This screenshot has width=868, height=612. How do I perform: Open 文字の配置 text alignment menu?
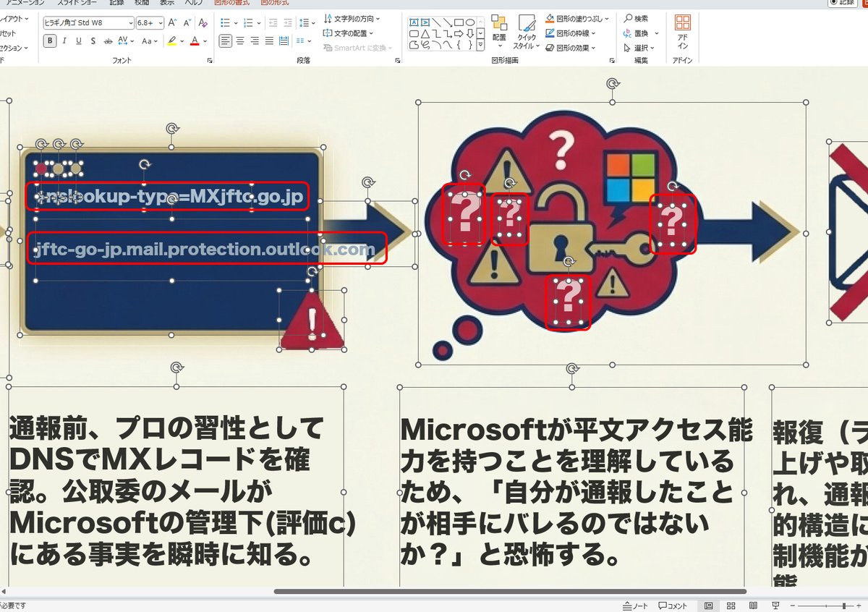pyautogui.click(x=349, y=33)
